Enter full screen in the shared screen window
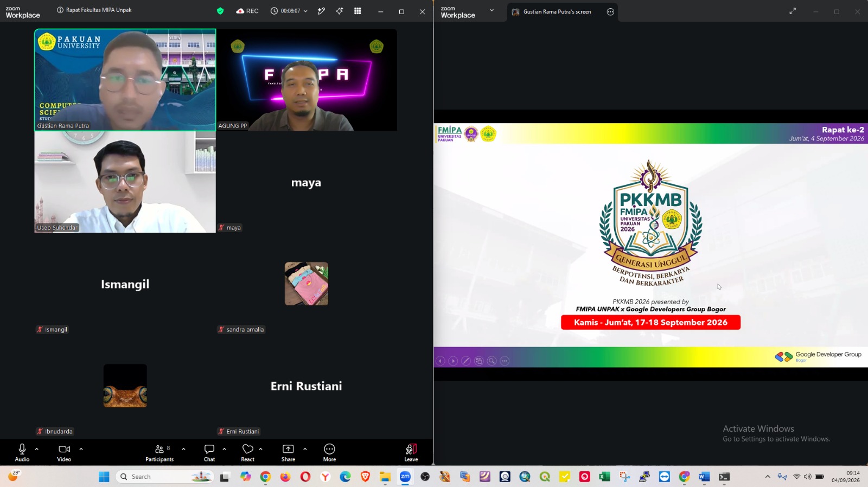Screen dimensions: 868x487 (793, 11)
